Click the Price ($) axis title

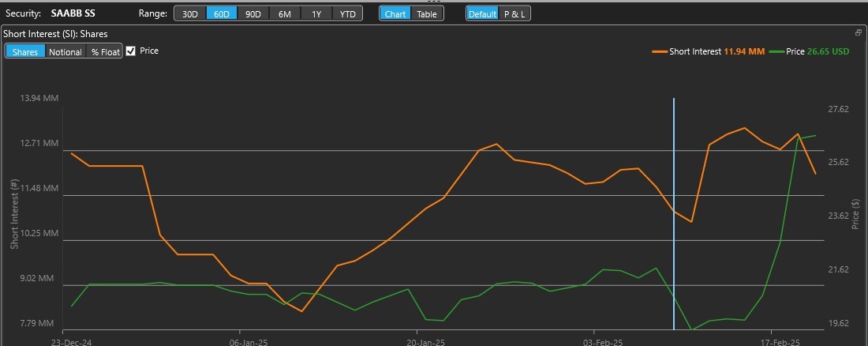point(856,213)
